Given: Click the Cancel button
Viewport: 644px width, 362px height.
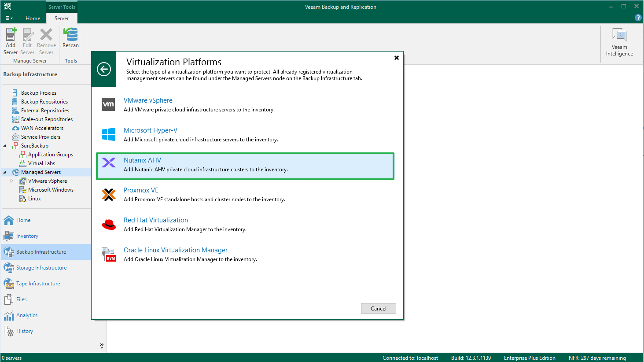Looking at the screenshot, I should click(379, 308).
